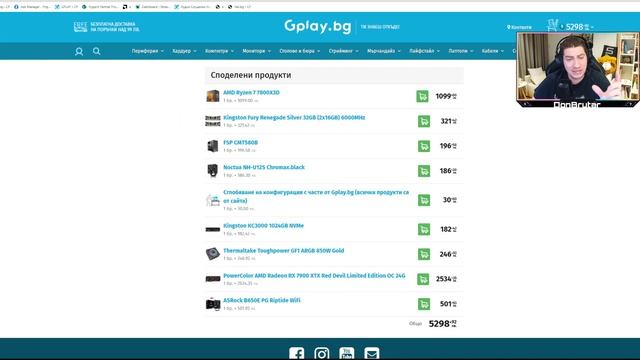Add Thermaltake Toughpower PSU to cart
640x360 pixels.
pyautogui.click(x=424, y=254)
